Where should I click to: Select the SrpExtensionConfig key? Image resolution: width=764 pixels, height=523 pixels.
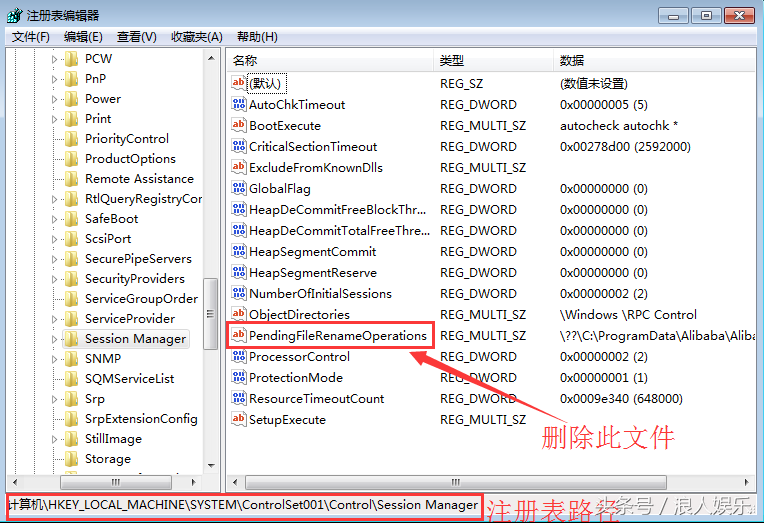click(x=141, y=419)
